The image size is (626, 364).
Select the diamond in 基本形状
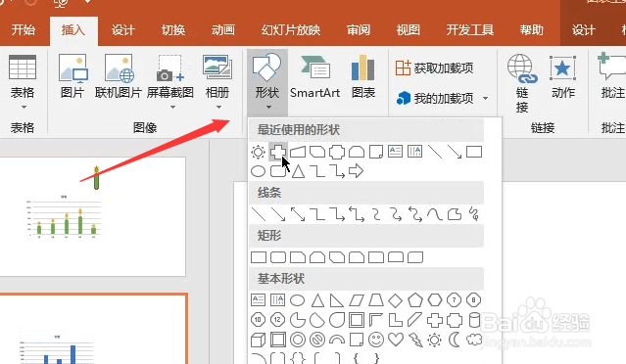pos(395,300)
